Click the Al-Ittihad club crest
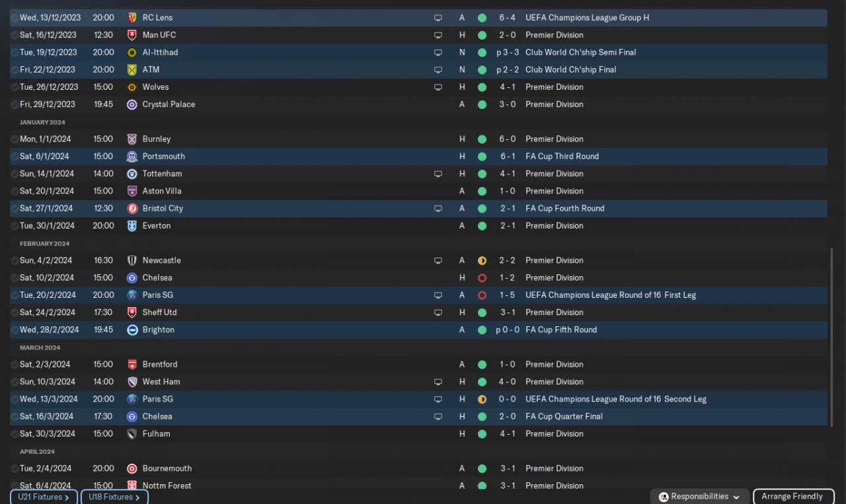Image resolution: width=846 pixels, height=504 pixels. click(132, 52)
